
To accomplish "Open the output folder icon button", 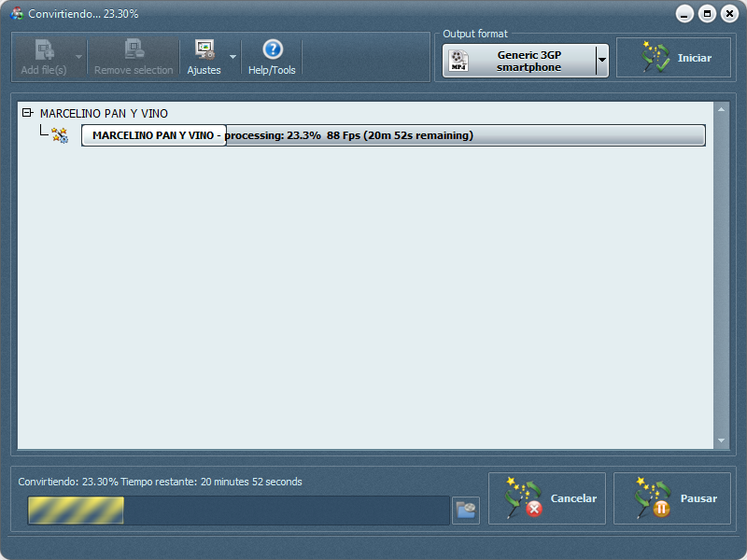I will (465, 511).
